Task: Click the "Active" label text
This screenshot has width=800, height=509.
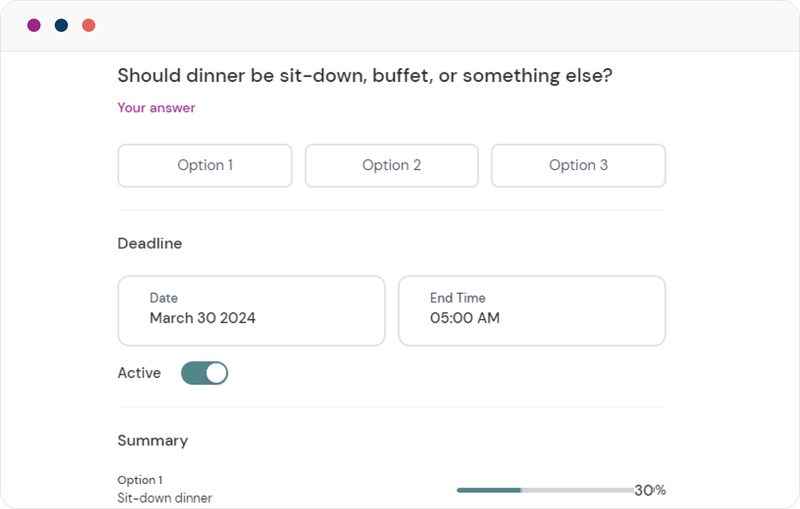Action: click(139, 373)
